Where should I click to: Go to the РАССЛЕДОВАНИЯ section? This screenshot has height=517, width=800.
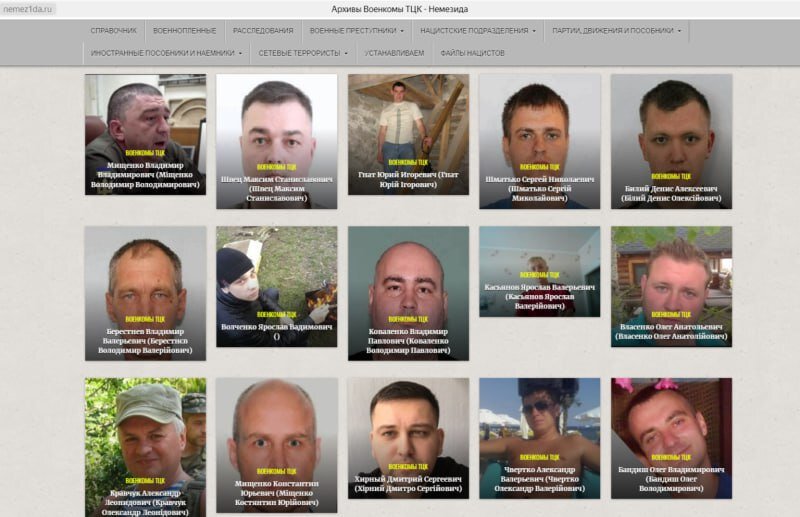coord(263,31)
